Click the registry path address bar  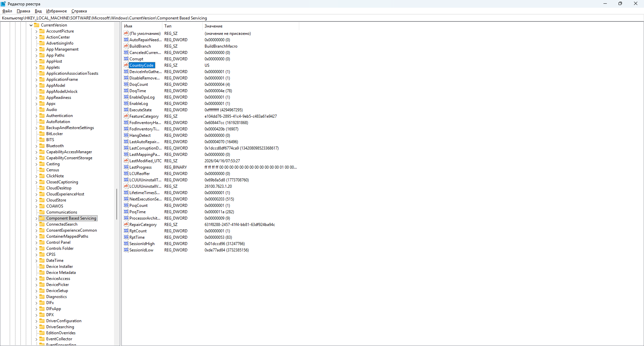[x=322, y=18]
